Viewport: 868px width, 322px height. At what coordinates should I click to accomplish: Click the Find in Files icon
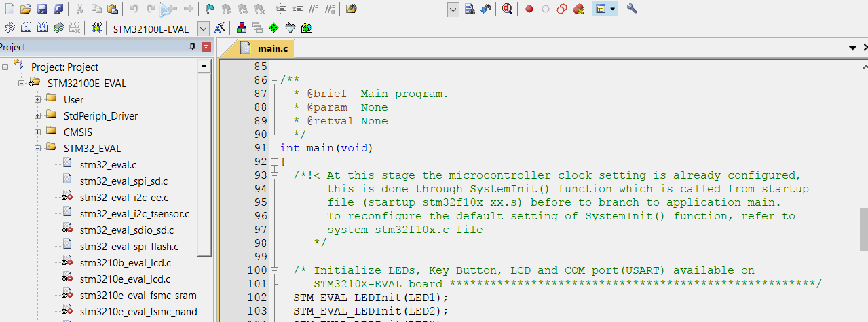(x=352, y=9)
